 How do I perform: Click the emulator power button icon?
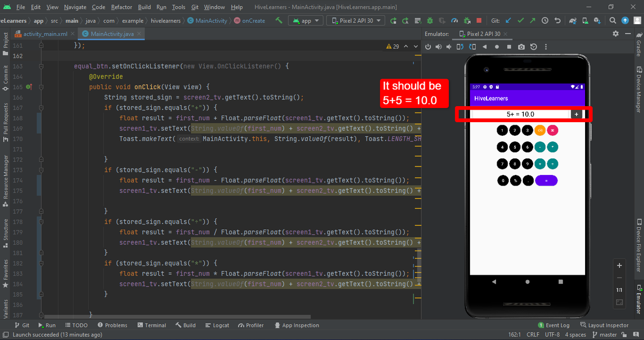[x=428, y=46]
